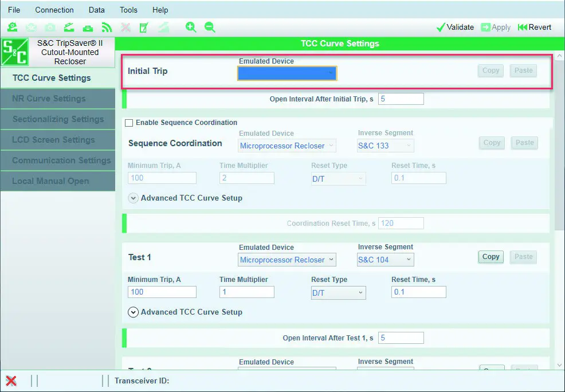
Task: Click the faded green eraser icon
Action: (x=163, y=28)
